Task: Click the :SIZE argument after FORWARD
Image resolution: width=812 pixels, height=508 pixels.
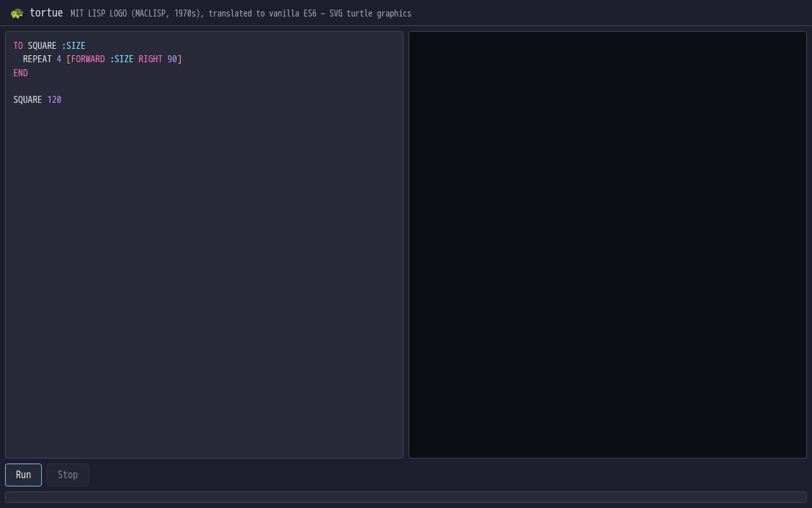Action: click(122, 59)
